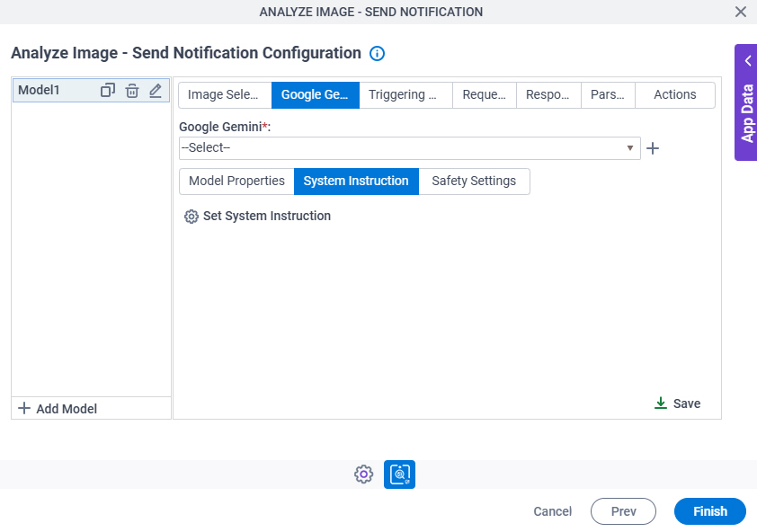Screen dimensions: 757x532
Task: Expand the App Data side panel
Action: [746, 102]
